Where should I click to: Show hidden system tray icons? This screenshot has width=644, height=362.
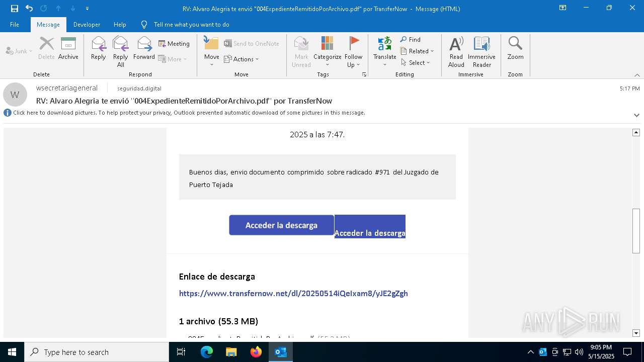coord(530,352)
